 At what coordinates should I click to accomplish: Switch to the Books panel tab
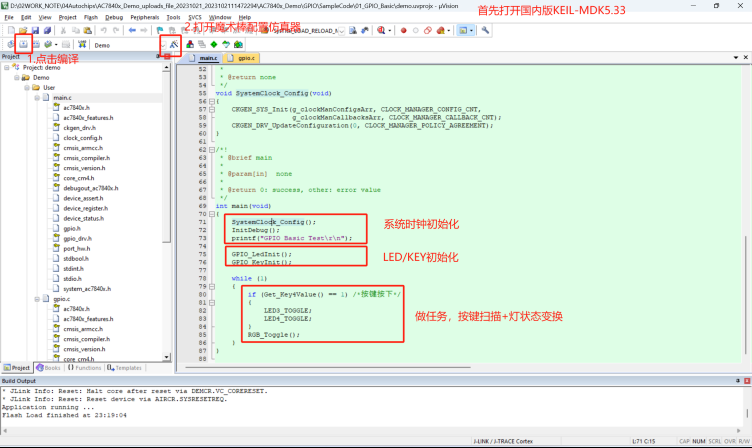(x=48, y=368)
